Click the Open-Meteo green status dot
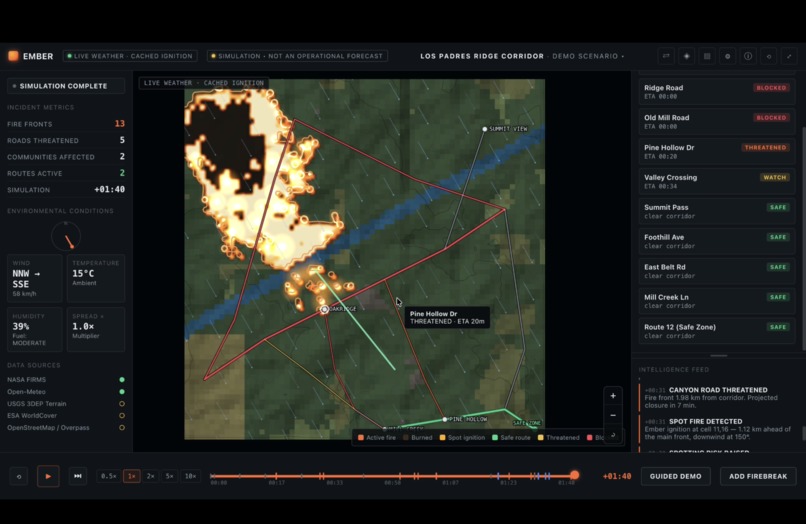This screenshot has height=524, width=806. [122, 391]
